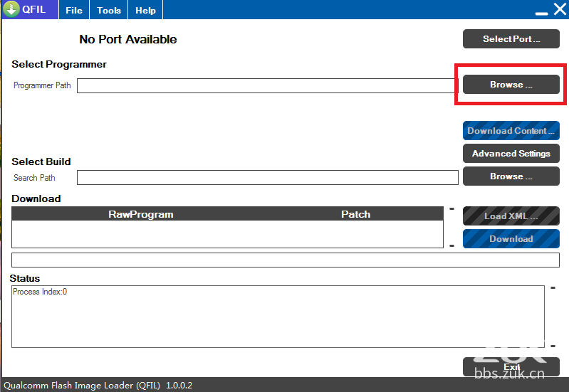Click the minus icon at Status box top
This screenshot has width=569, height=392.
click(553, 288)
